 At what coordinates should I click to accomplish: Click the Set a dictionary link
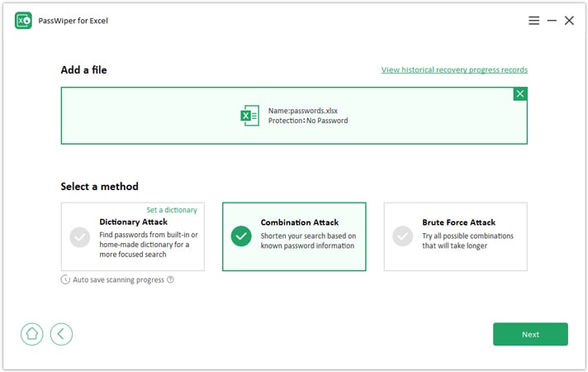[172, 210]
